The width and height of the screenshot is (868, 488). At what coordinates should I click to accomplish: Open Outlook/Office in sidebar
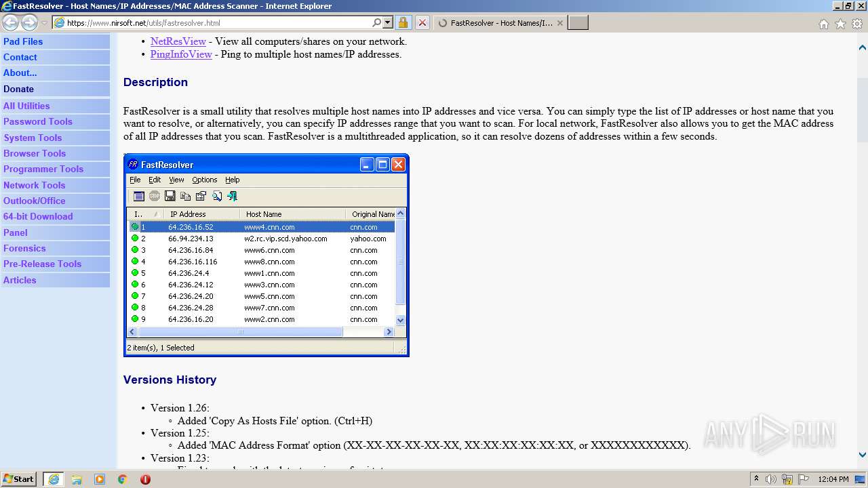click(35, 201)
